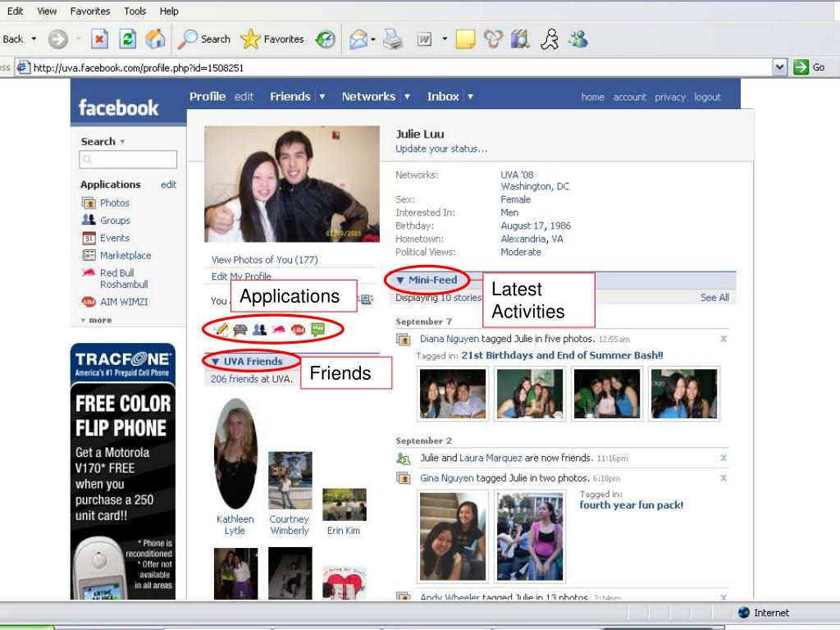Go to browser Home page icon
This screenshot has width=840, height=630.
click(155, 39)
